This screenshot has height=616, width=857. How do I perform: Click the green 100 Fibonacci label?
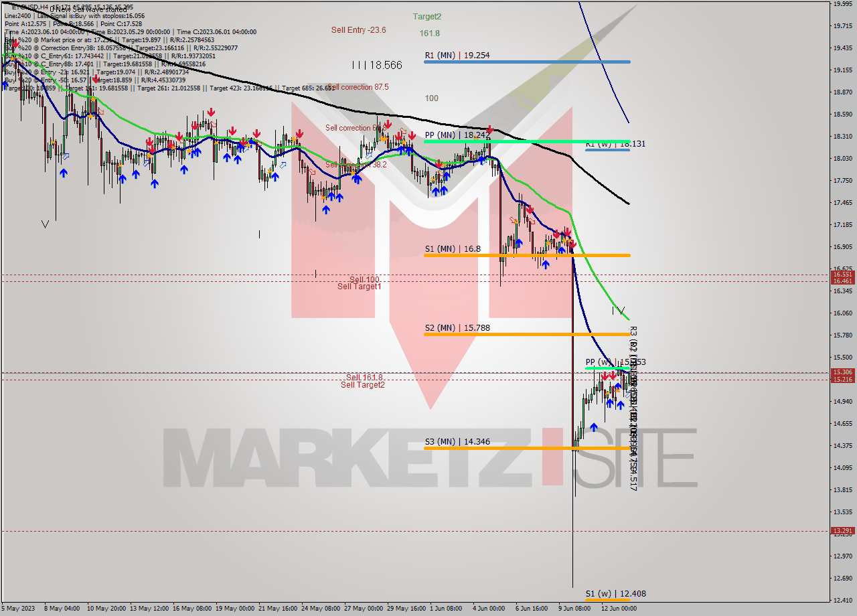coord(431,98)
